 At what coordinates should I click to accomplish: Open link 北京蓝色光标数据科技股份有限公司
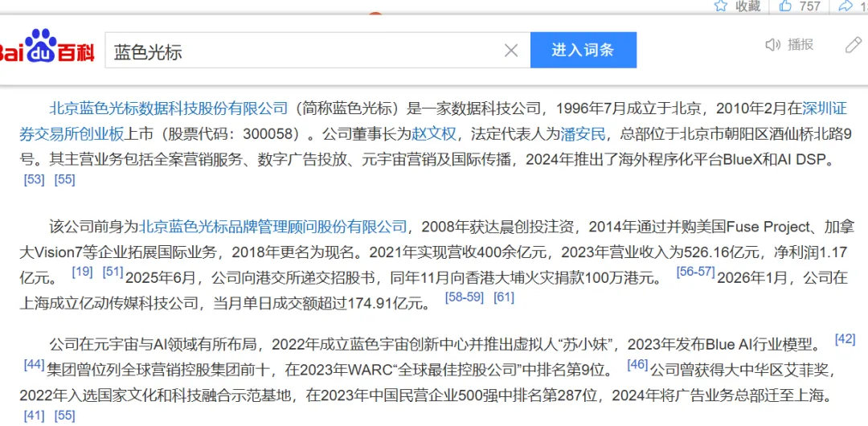pyautogui.click(x=169, y=108)
